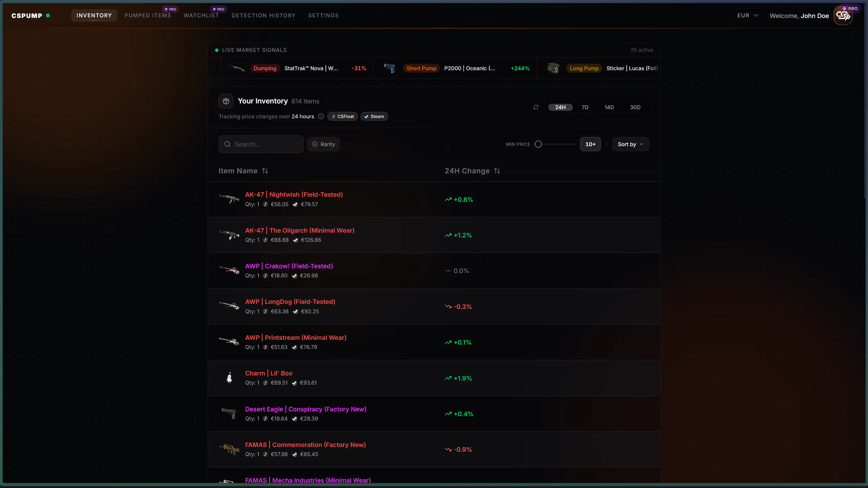This screenshot has height=488, width=868.
Task: Click the €126.86 Steam price
Action: (x=311, y=240)
